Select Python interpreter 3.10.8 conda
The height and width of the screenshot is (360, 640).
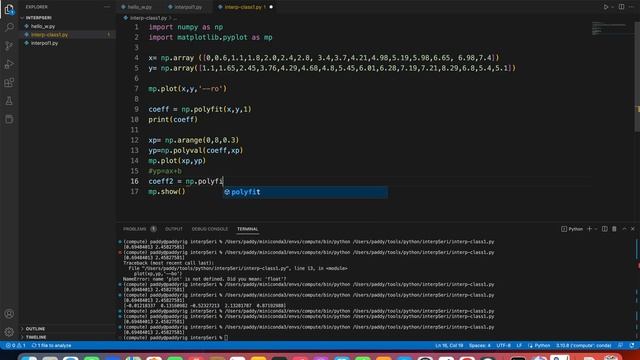tap(584, 345)
